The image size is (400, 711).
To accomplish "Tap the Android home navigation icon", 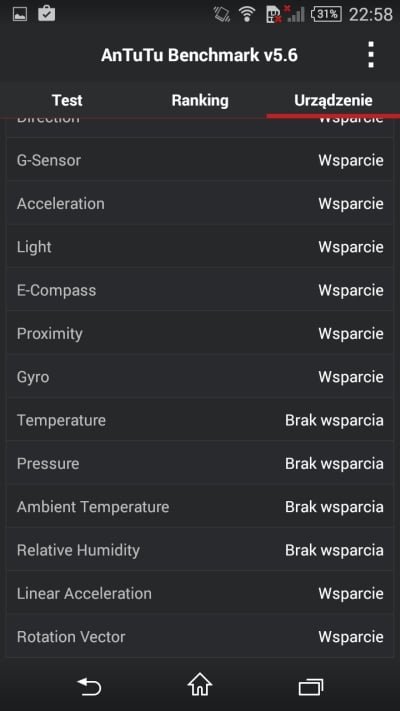I will pos(200,686).
